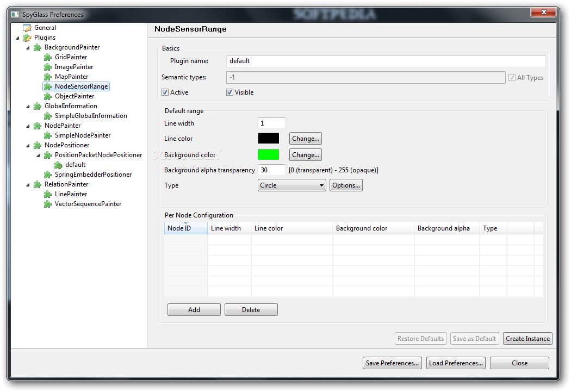This screenshot has height=392, width=571.
Task: Change the background color
Action: point(306,155)
